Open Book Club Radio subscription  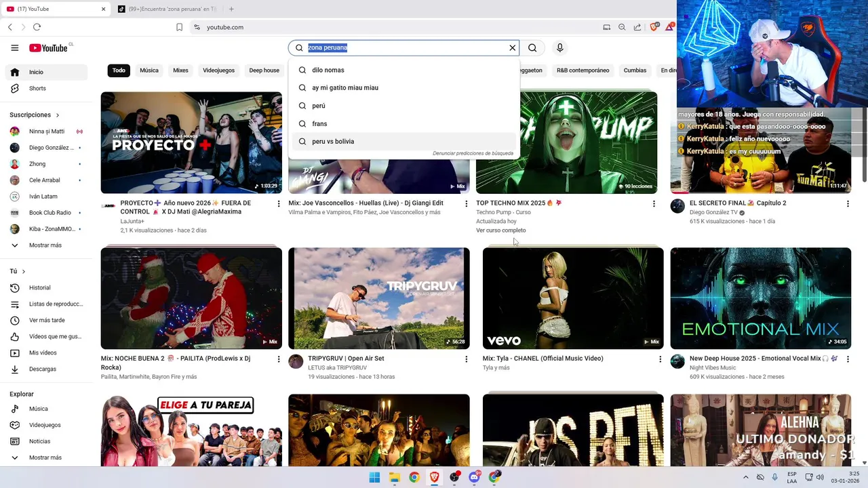pyautogui.click(x=46, y=213)
